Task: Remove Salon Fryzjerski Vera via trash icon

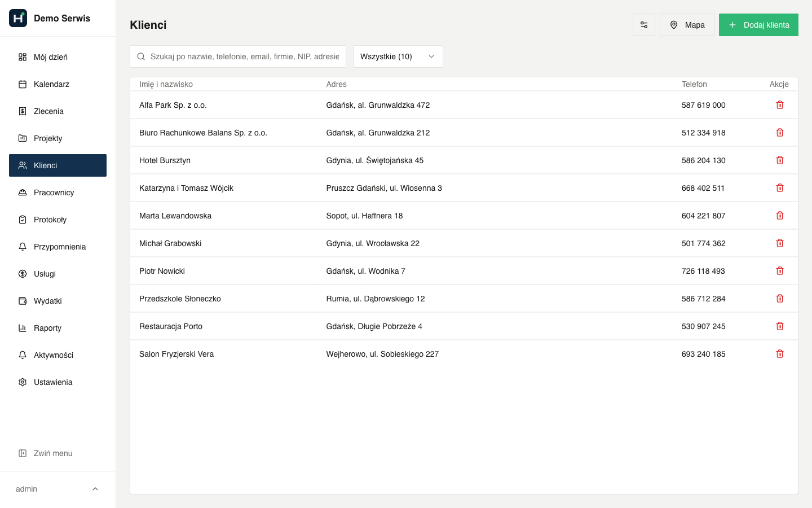Action: (x=780, y=354)
